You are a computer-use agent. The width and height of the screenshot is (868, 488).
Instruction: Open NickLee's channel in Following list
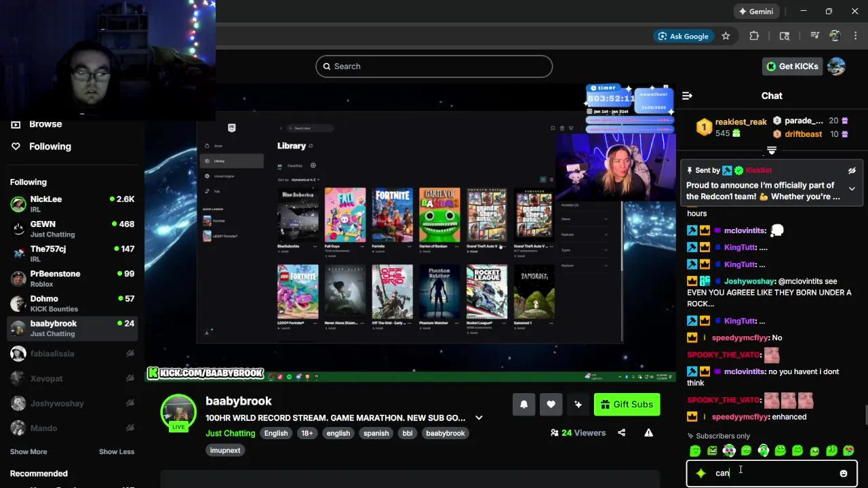(72, 203)
